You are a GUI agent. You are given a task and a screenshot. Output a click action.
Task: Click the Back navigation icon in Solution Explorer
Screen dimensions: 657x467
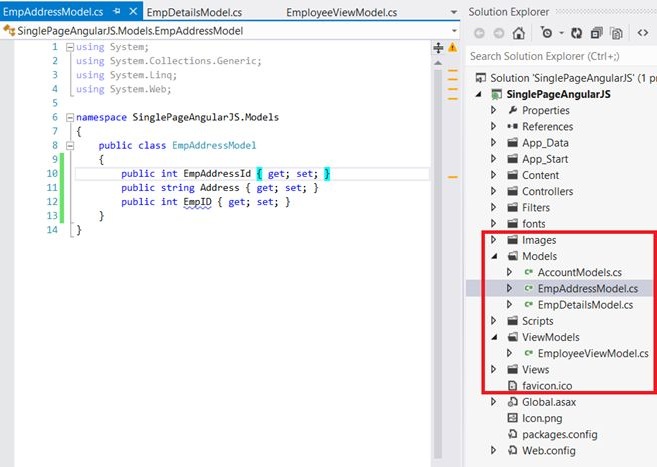[479, 33]
